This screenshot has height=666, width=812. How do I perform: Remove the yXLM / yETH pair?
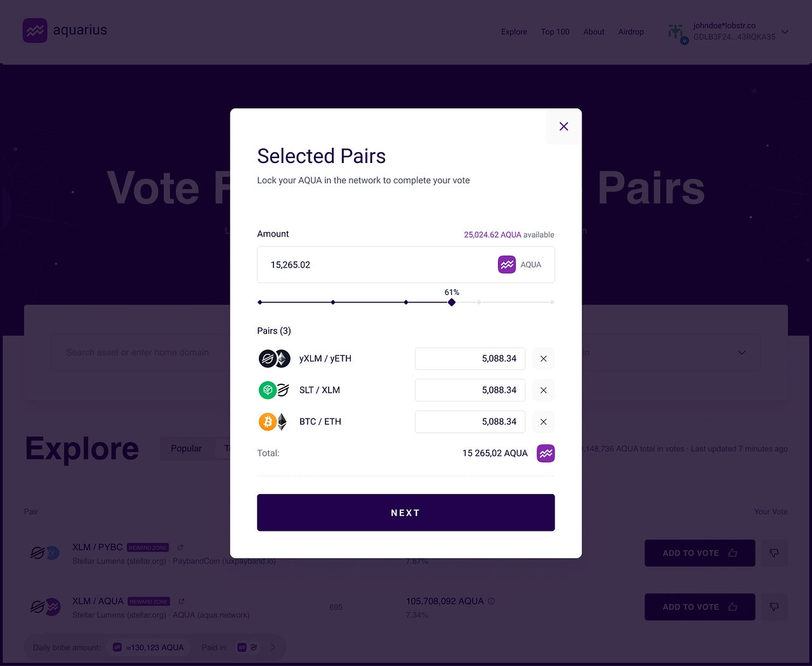(543, 358)
